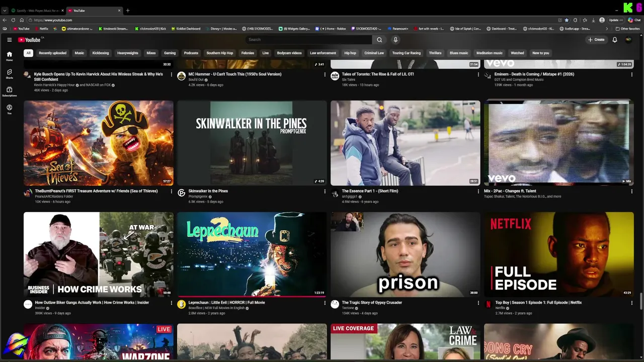
Task: Select the All filter chip
Action: (x=29, y=53)
